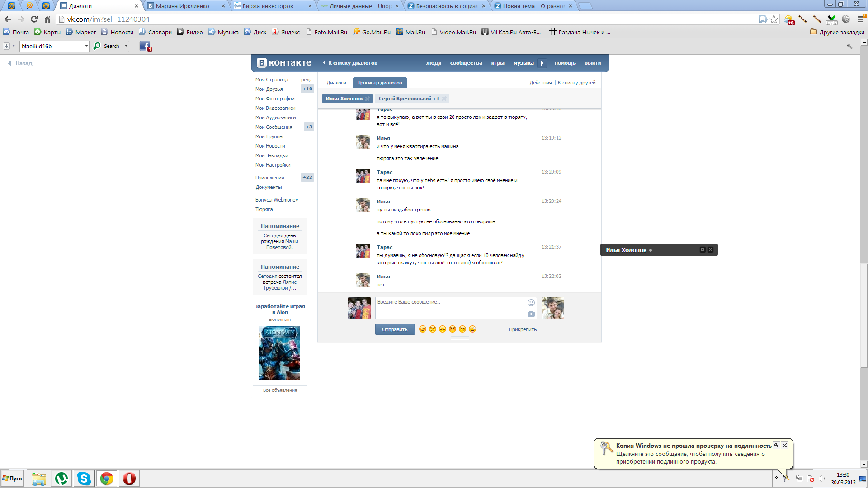The height and width of the screenshot is (488, 868).
Task: Insert the kissing face emoji
Action: click(453, 329)
